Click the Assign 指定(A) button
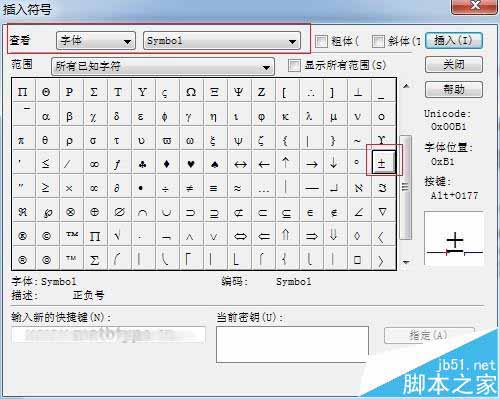This screenshot has width=500, height=399. pos(429,335)
